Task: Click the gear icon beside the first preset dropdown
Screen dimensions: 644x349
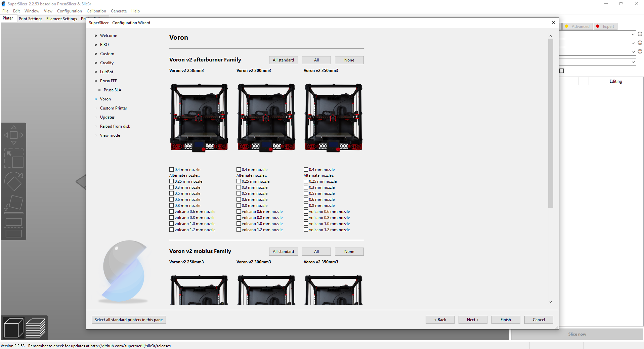Action: 640,34
